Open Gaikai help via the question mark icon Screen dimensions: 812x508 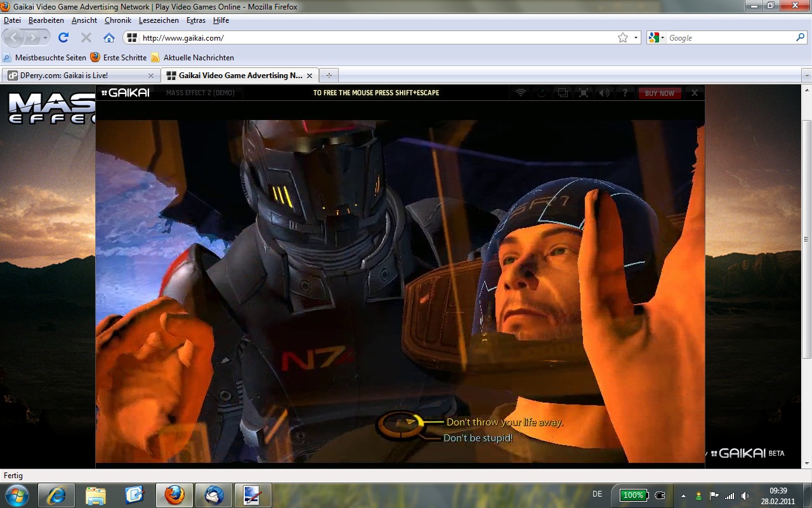[x=625, y=93]
